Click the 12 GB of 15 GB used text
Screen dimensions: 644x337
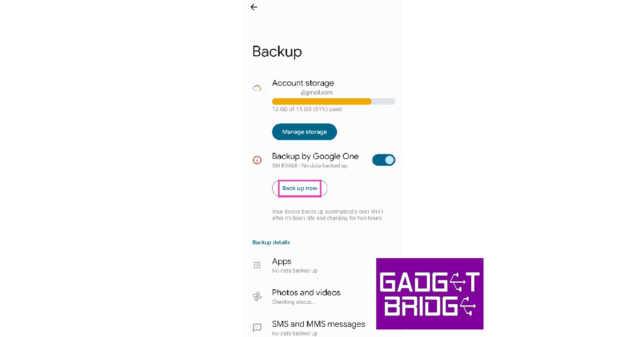coord(306,109)
